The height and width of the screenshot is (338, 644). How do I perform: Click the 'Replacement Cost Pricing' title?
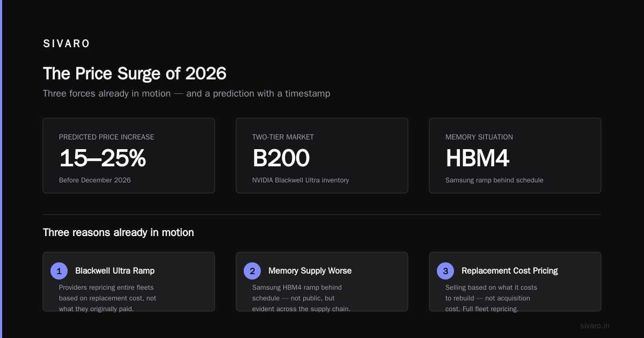(510, 271)
